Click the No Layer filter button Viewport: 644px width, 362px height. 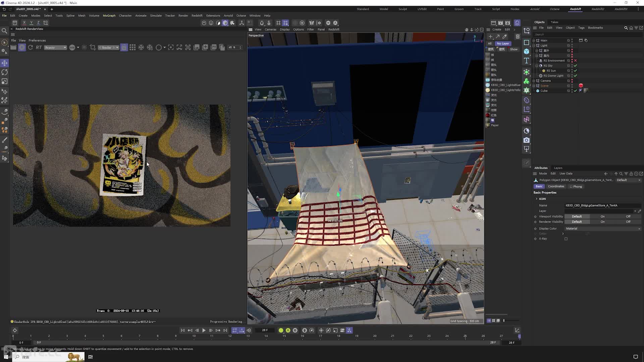[503, 44]
